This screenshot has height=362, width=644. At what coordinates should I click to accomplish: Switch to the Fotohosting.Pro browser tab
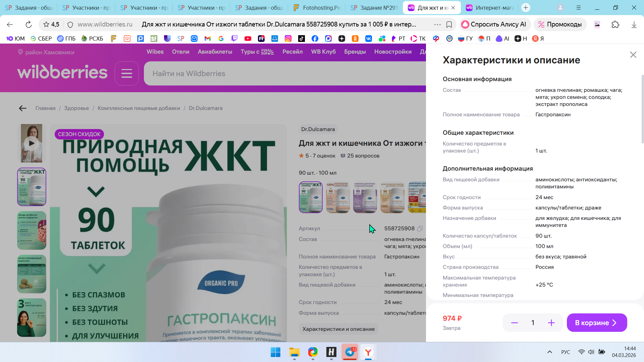317,8
